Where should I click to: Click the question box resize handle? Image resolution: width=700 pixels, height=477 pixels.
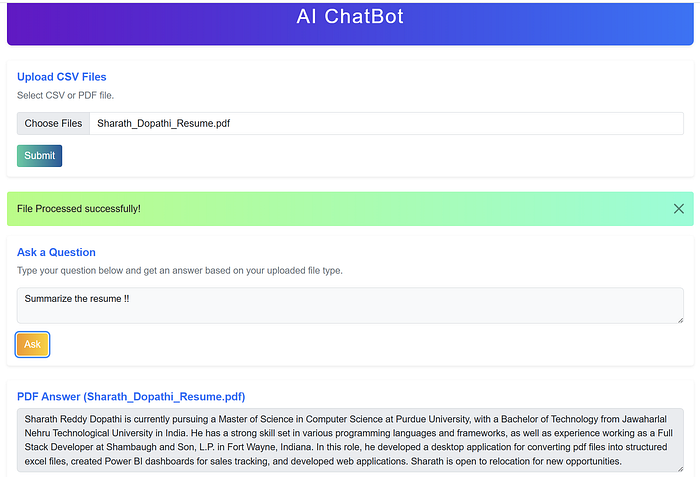tap(680, 320)
